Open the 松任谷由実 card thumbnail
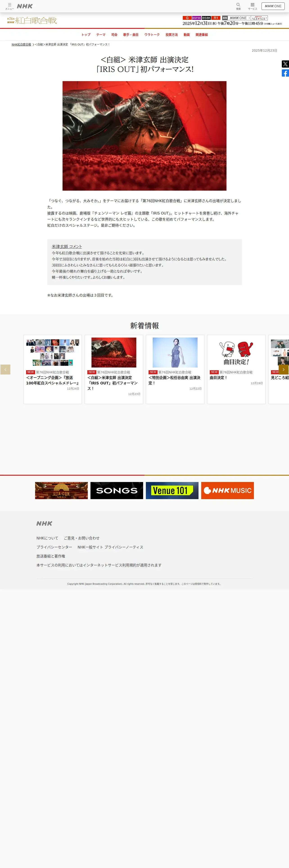Viewport: 289px width, 868px height. point(175,352)
